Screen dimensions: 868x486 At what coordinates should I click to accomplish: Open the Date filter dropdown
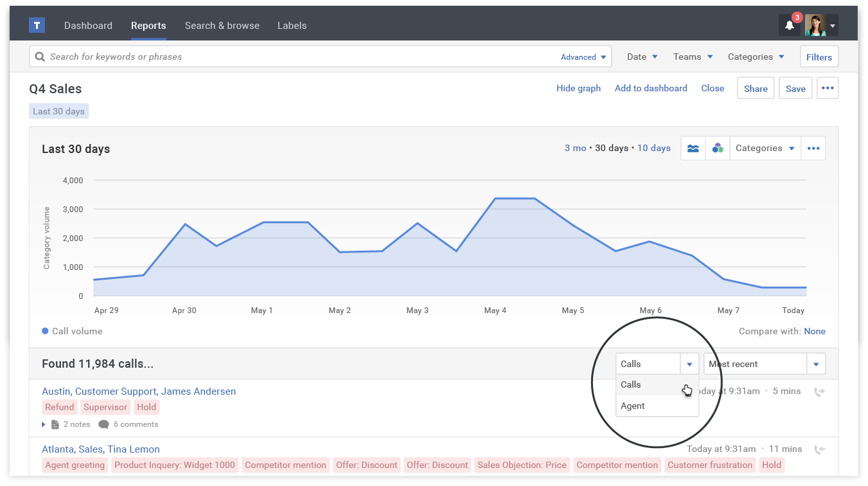tap(642, 57)
